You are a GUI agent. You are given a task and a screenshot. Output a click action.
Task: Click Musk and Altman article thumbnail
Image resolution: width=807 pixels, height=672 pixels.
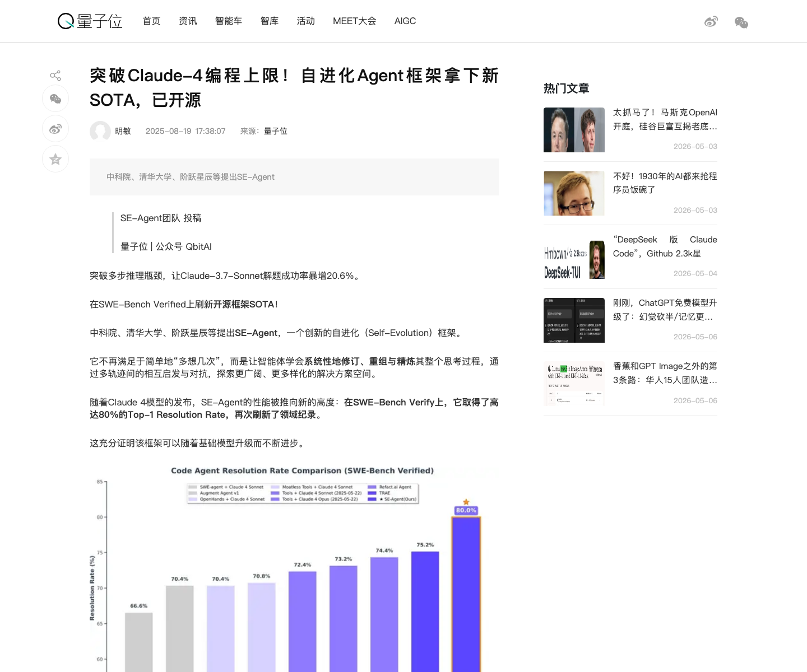click(x=574, y=130)
